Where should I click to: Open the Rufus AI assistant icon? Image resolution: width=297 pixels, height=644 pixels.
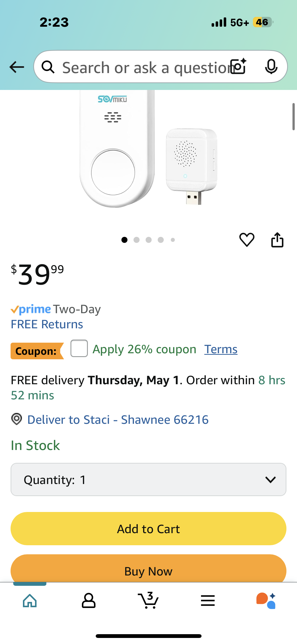[x=266, y=600]
